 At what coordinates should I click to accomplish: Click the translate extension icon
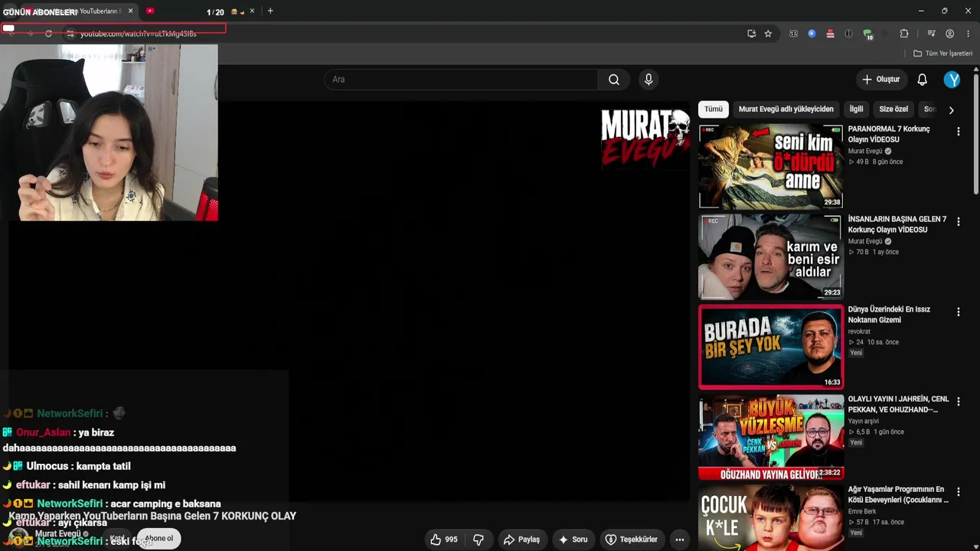[x=793, y=34]
